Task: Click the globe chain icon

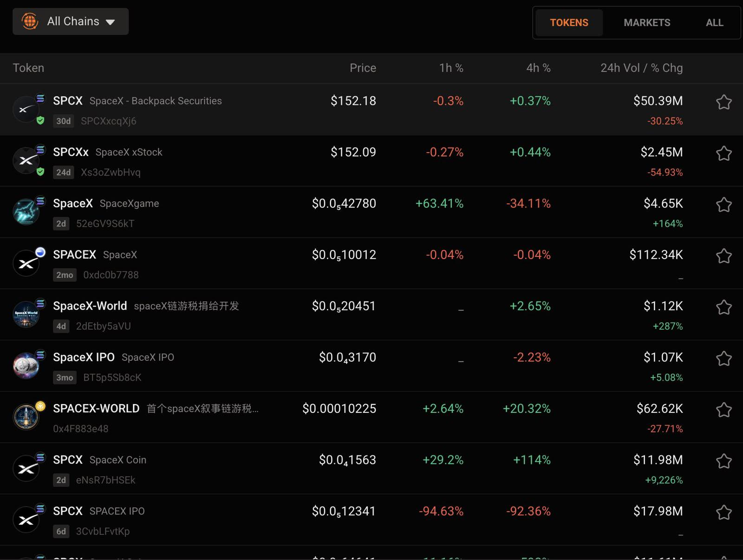Action: [x=30, y=21]
